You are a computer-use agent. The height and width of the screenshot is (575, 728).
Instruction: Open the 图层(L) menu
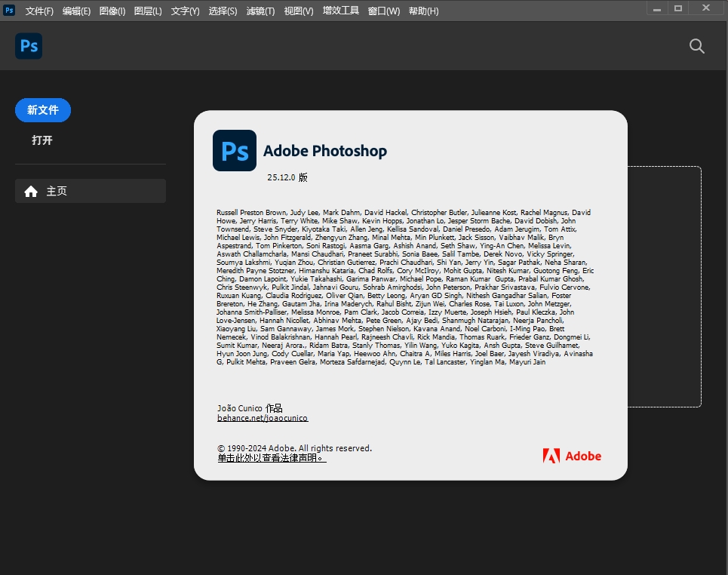(x=148, y=11)
